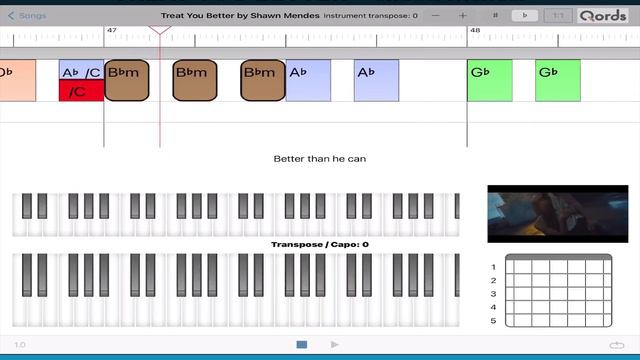
Task: Select the partially visible Db chord block
Action: point(18,80)
